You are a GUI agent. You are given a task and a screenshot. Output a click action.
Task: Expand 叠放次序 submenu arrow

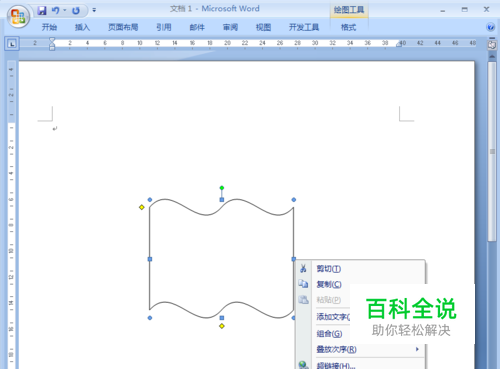coord(417,349)
